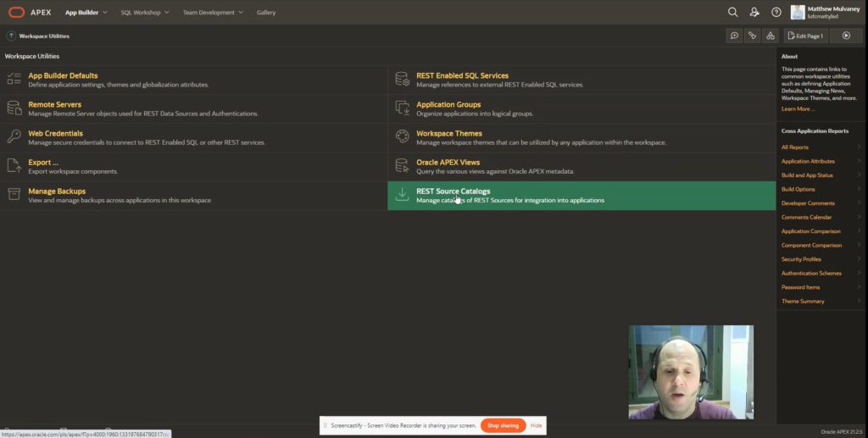This screenshot has height=438, width=868.
Task: Open the developer comments speech-bubble icon
Action: point(734,36)
